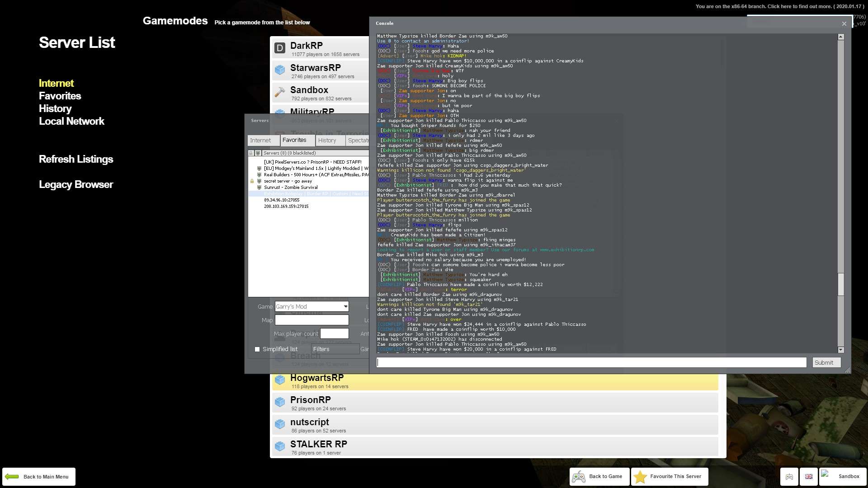The image size is (868, 488).
Task: Pick the StarwarsRP gamemode title
Action: pyautogui.click(x=316, y=68)
